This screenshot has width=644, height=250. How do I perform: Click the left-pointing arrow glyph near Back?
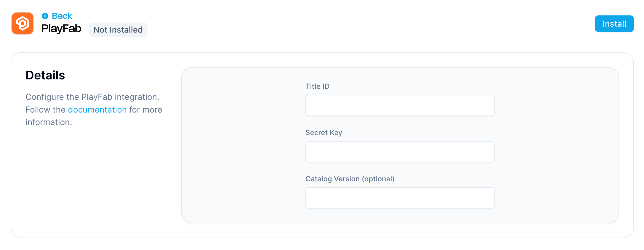tap(44, 16)
